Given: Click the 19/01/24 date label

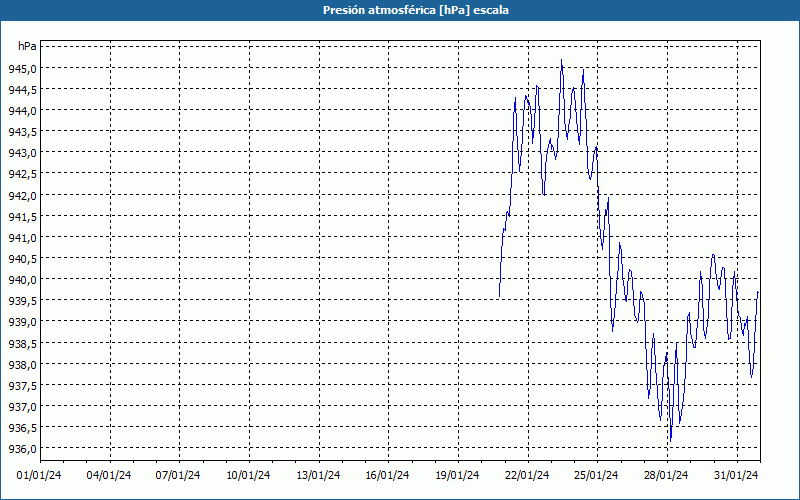Looking at the screenshot, I should (x=457, y=475).
